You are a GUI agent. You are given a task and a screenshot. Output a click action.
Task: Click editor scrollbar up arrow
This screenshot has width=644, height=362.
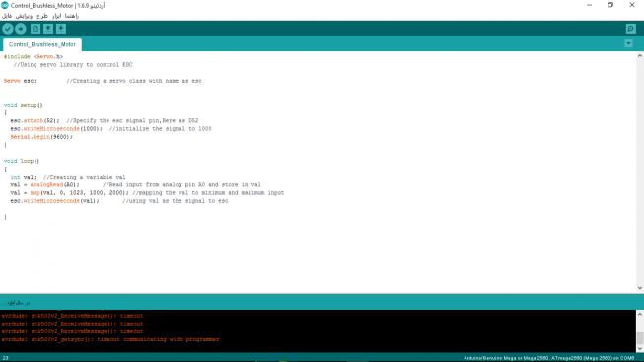tap(640, 56)
